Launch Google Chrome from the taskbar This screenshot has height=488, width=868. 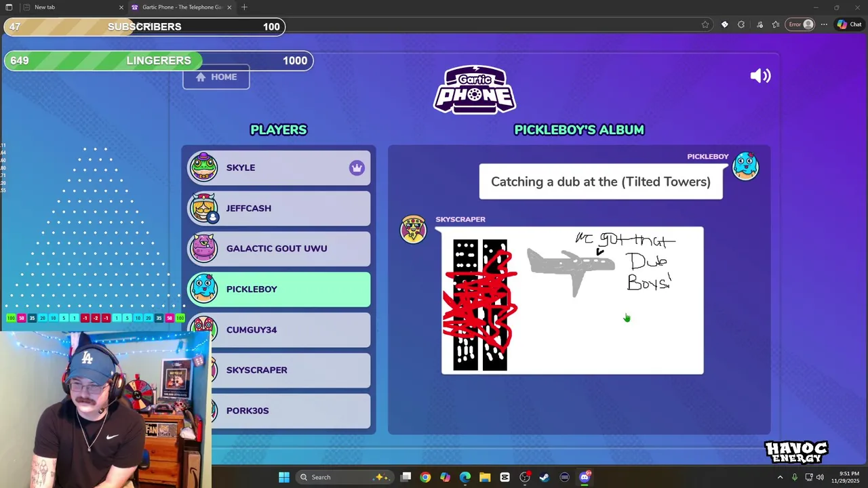425,477
